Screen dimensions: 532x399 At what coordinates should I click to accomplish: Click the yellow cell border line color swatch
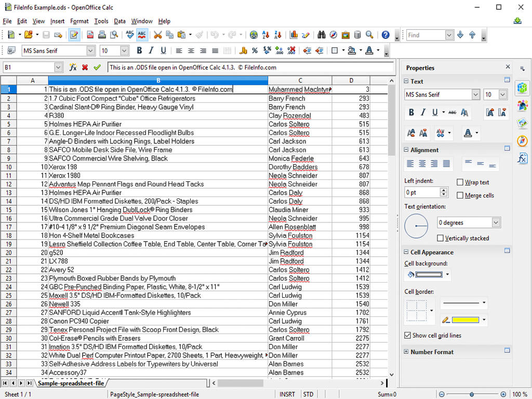[x=465, y=320]
